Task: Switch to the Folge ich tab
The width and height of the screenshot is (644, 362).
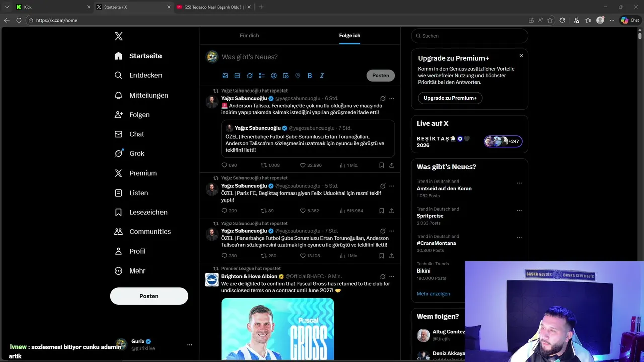Action: click(x=350, y=36)
